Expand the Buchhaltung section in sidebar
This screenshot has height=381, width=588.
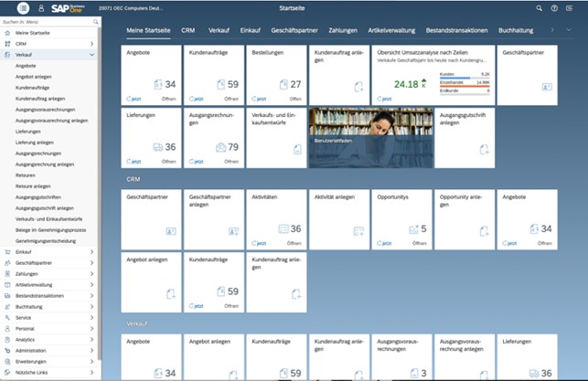coord(92,307)
